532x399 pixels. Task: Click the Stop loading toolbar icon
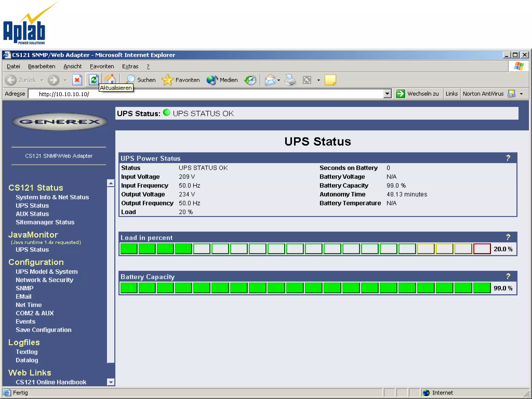pos(77,80)
